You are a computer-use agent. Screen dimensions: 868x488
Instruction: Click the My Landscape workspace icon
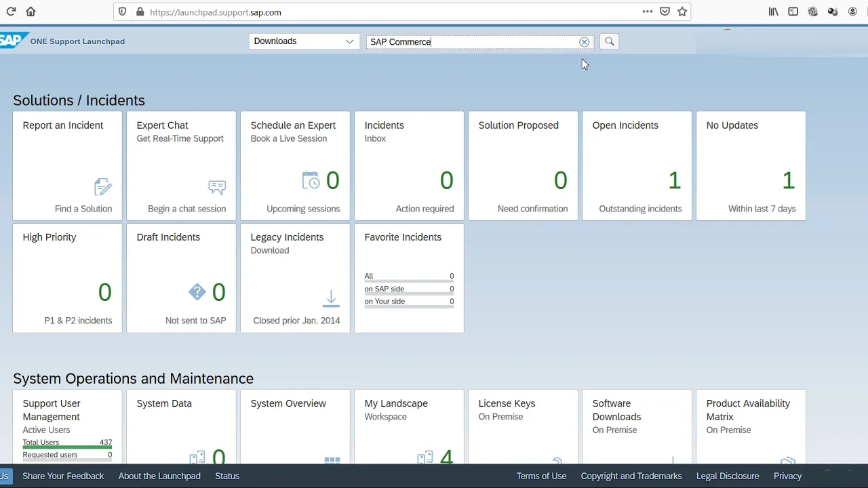(425, 458)
